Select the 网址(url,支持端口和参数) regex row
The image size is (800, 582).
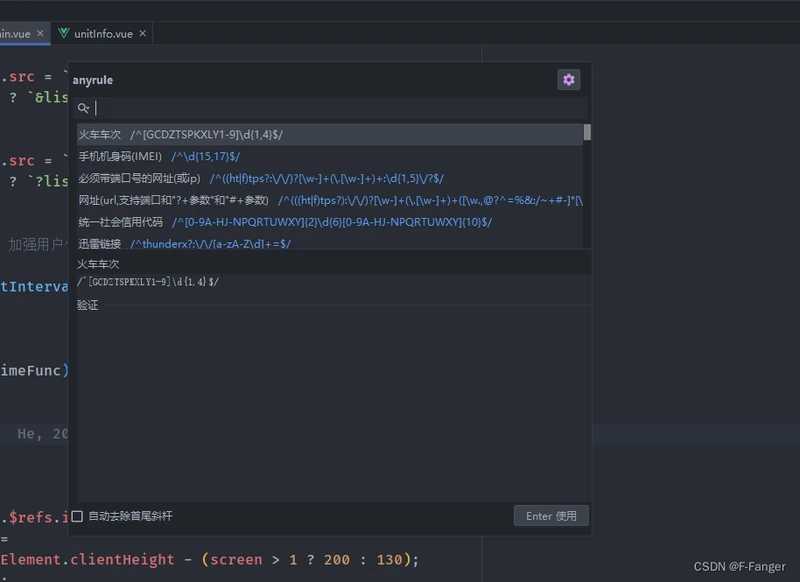[x=330, y=200]
